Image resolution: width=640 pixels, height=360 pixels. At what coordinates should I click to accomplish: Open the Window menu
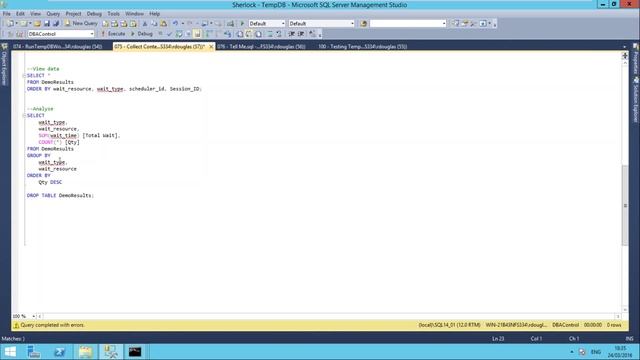click(x=134, y=13)
